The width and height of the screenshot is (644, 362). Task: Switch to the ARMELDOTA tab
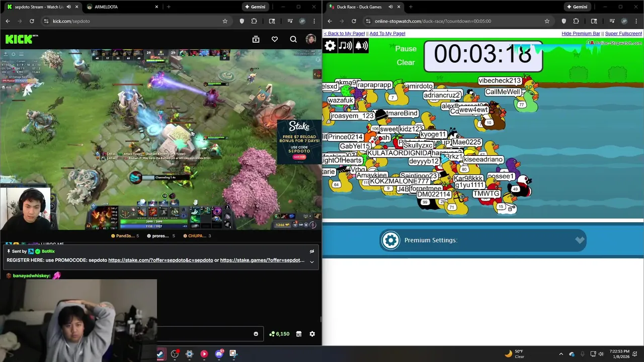click(x=122, y=7)
